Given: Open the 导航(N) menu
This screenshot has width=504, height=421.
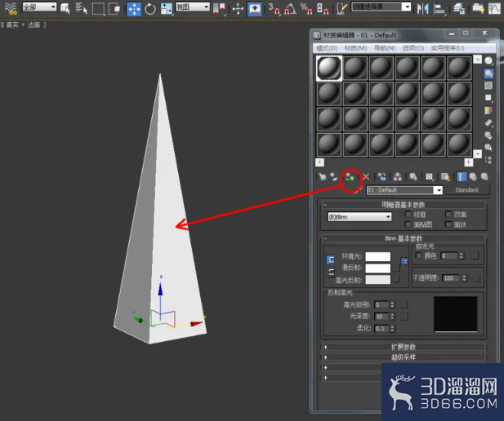Looking at the screenshot, I should 385,48.
